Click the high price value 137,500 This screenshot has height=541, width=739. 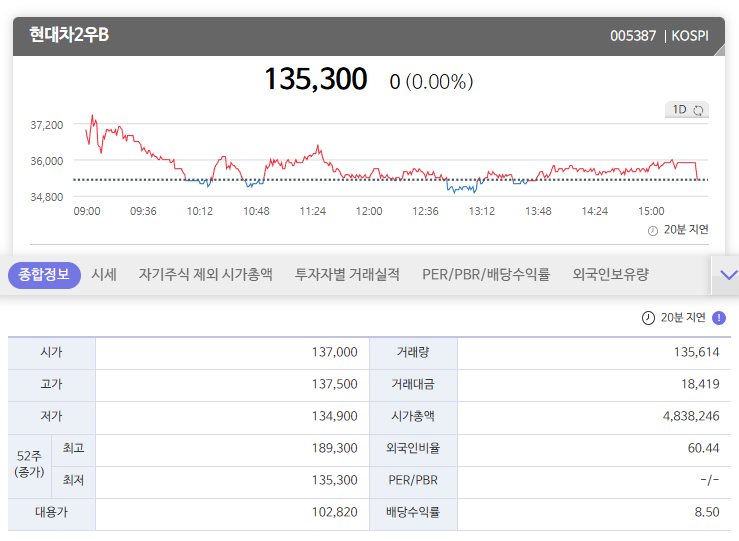[335, 385]
